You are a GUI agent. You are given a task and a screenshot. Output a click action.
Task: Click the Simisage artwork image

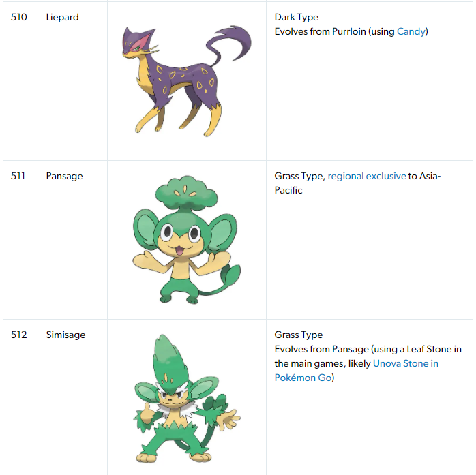pos(187,399)
